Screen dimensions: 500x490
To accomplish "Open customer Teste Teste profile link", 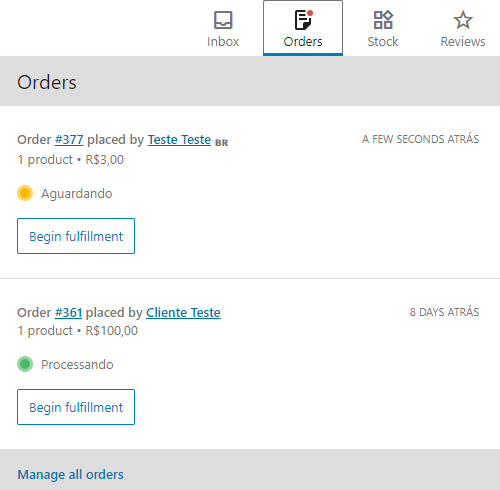I will 179,140.
